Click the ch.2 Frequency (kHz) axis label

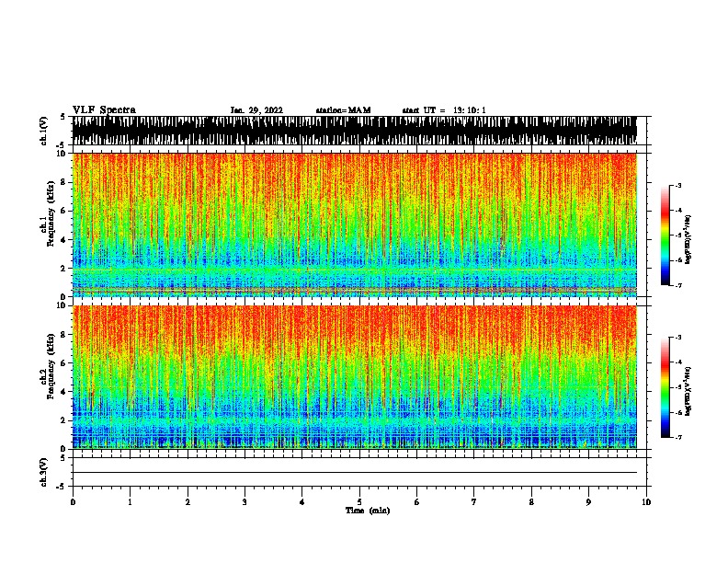tap(48, 366)
